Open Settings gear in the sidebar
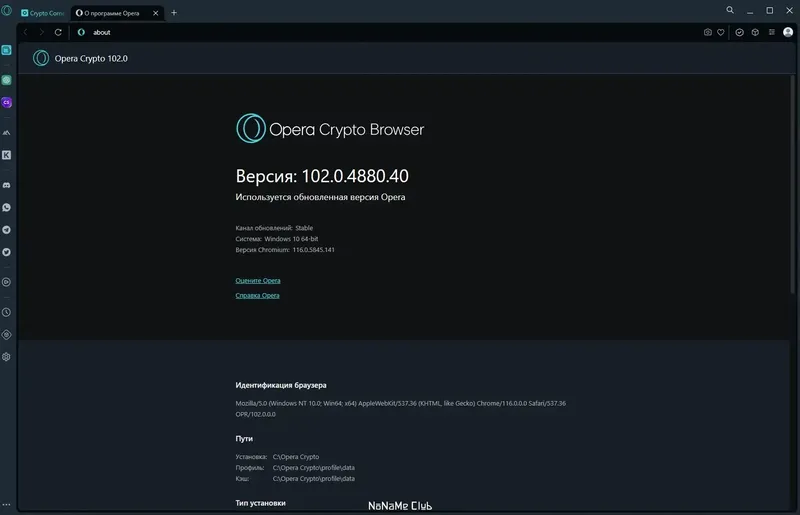The height and width of the screenshot is (515, 800). [7, 357]
